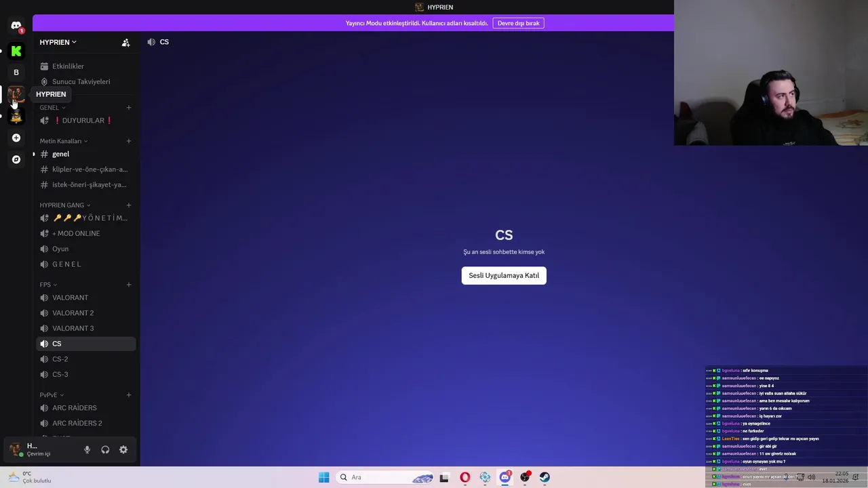Click Sesli Uygulamaya Katıl button
Image resolution: width=868 pixels, height=488 pixels.
pyautogui.click(x=504, y=275)
